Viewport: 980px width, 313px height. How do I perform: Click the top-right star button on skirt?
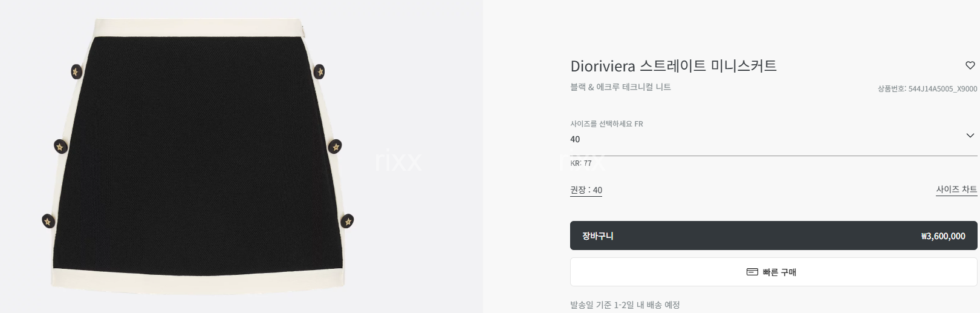point(319,72)
